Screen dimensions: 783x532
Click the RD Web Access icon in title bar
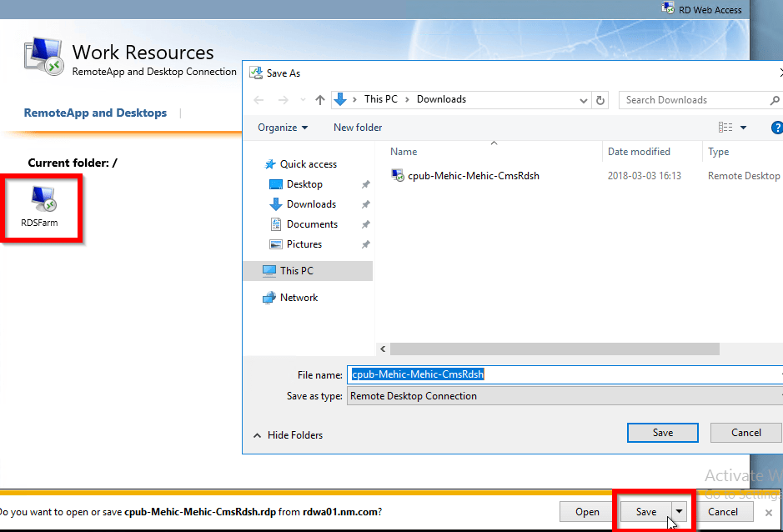coord(668,9)
